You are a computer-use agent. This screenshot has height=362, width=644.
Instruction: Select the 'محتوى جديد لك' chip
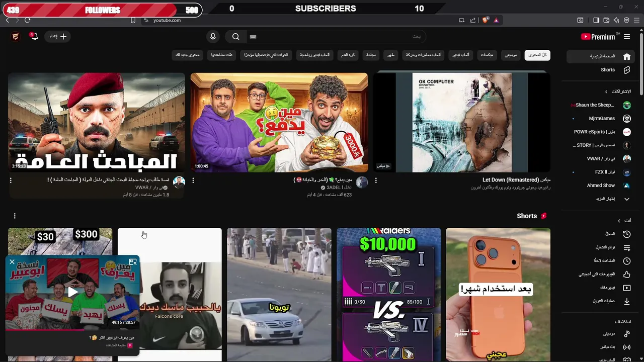pyautogui.click(x=188, y=55)
